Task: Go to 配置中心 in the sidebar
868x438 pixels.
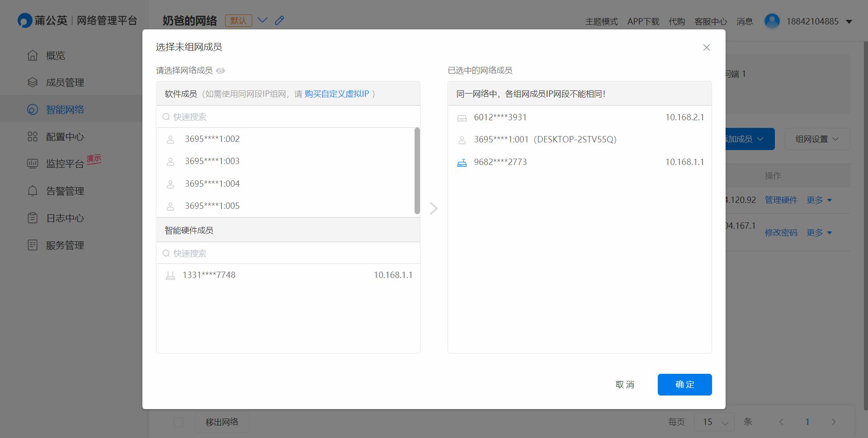Action: click(65, 137)
